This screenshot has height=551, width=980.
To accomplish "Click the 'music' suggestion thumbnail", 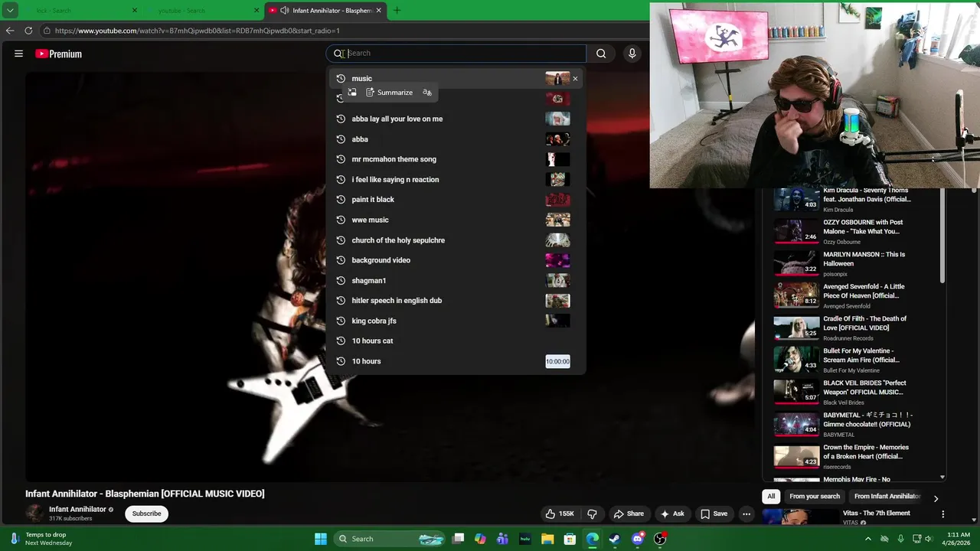I will 557,79.
